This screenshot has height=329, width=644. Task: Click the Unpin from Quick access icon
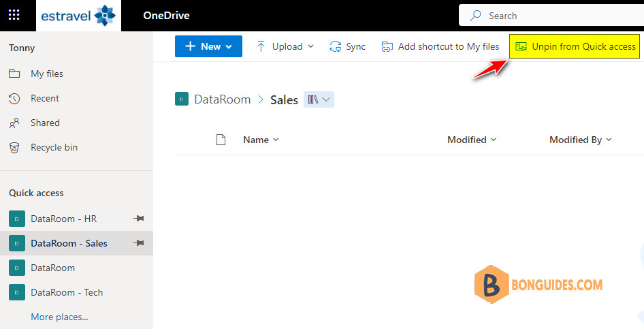(x=521, y=47)
